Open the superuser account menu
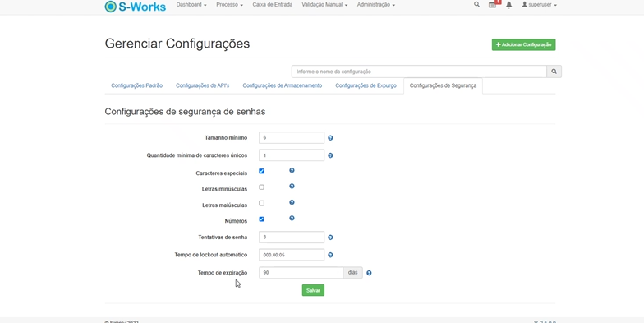This screenshot has height=323, width=644. [x=539, y=5]
